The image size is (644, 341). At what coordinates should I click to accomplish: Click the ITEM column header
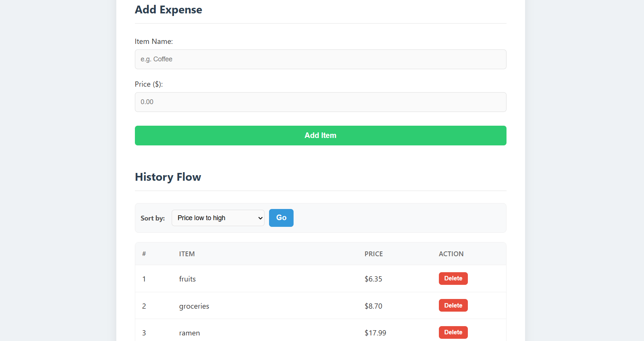coord(187,254)
